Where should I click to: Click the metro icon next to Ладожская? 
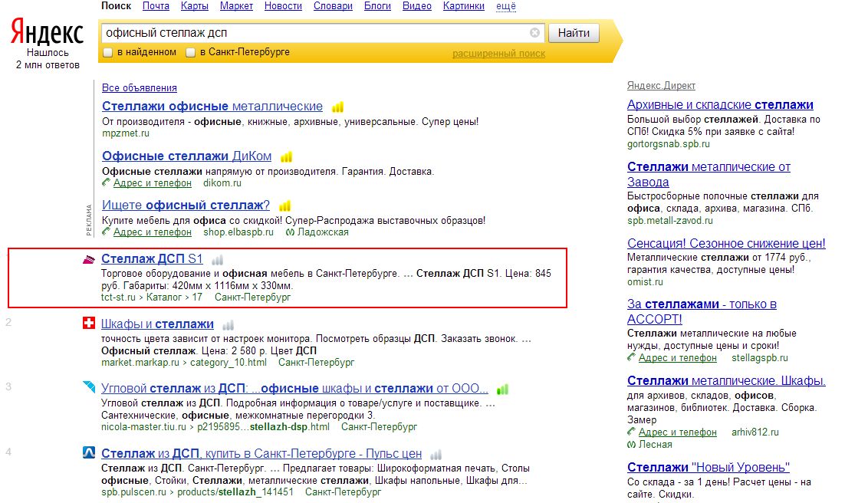(x=290, y=232)
